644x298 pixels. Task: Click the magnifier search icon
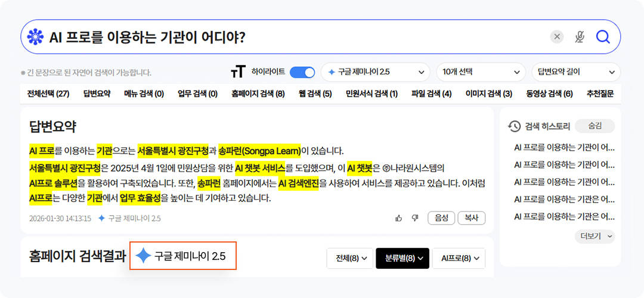coord(603,37)
